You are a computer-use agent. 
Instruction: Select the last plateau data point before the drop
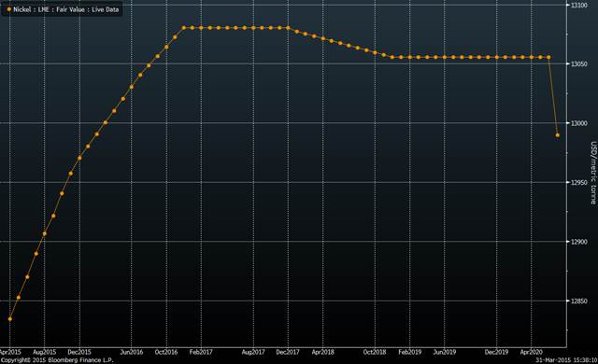[548, 58]
